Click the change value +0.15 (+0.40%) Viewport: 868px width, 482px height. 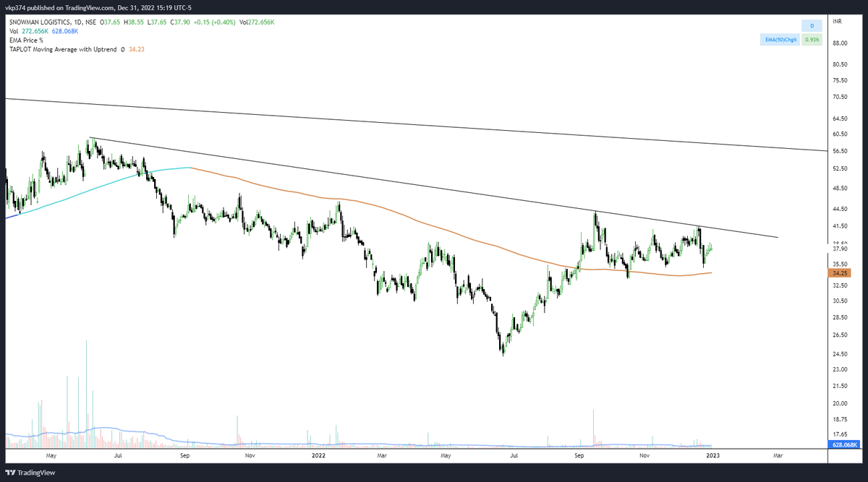[213, 22]
